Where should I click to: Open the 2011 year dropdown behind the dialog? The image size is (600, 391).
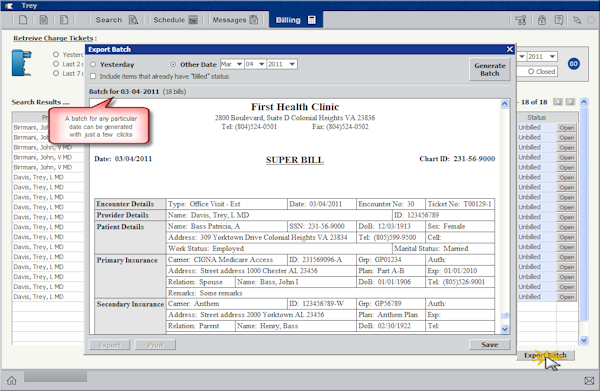pos(541,57)
